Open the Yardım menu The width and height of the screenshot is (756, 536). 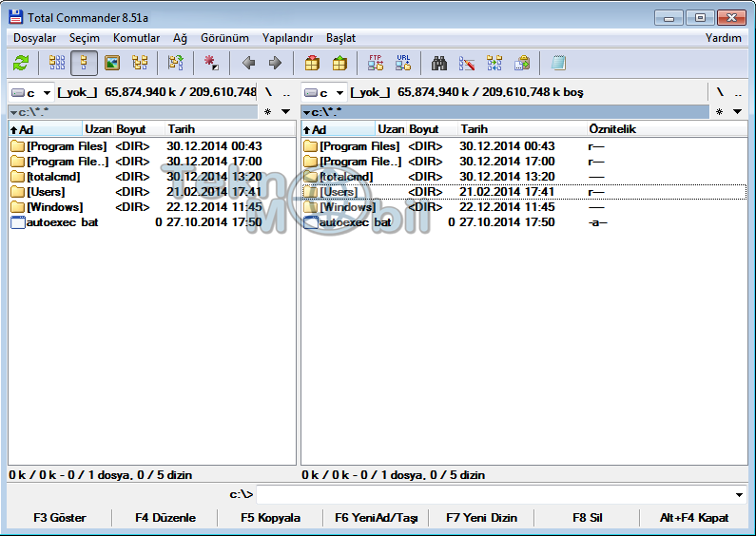click(724, 38)
